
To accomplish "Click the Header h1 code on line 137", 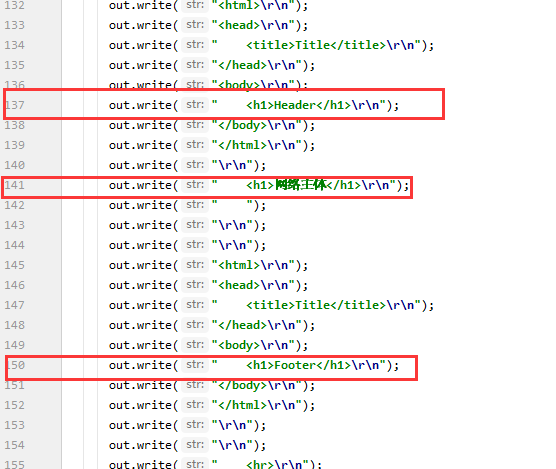I will (299, 105).
